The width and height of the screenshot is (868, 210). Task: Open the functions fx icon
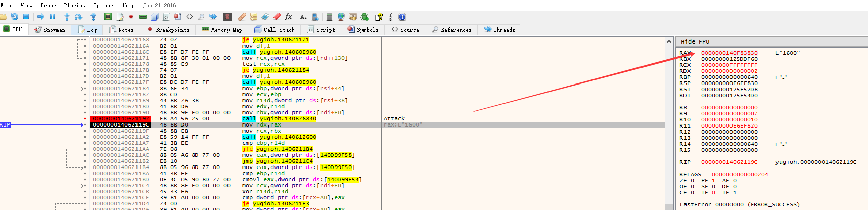pos(288,17)
